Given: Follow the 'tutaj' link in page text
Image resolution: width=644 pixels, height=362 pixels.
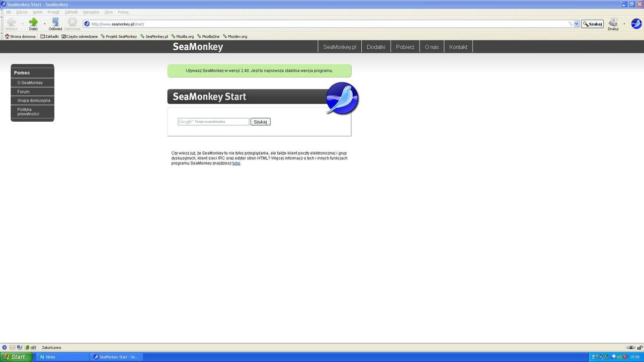Looking at the screenshot, I should pos(236,163).
